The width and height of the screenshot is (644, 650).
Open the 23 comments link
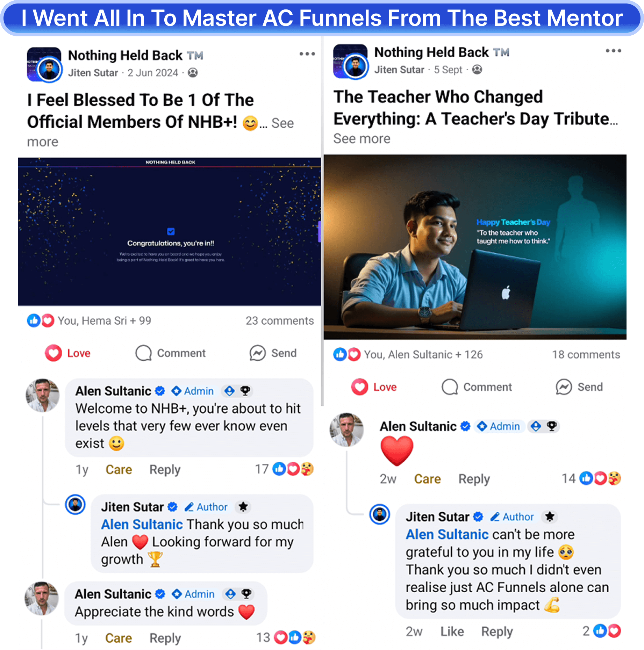[280, 321]
